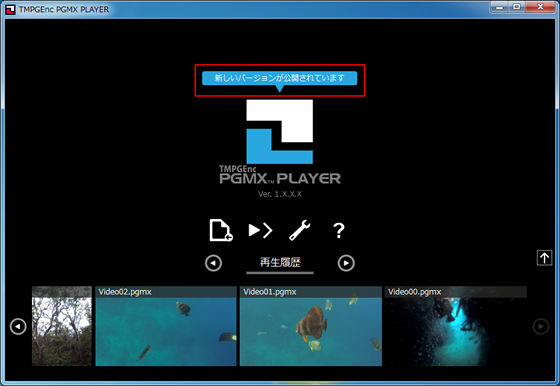560x386 pixels.
Task: Show later thumbnails with the dimmed right arrow
Action: [x=541, y=326]
